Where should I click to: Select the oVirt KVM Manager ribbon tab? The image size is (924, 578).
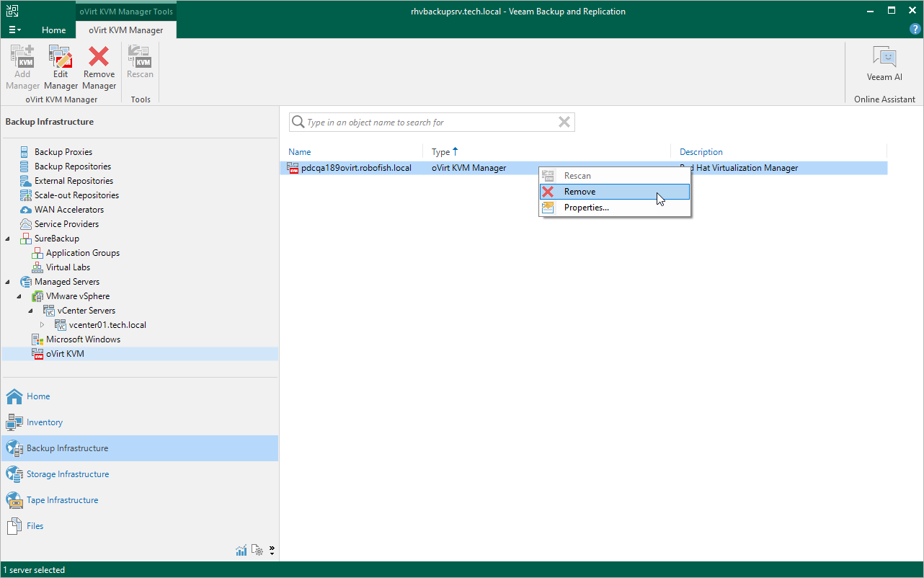(126, 30)
